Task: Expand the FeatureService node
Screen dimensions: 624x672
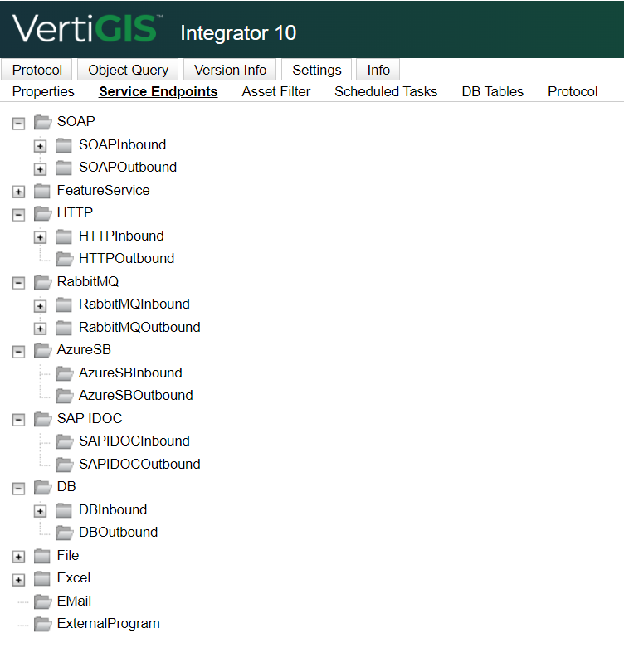Action: click(18, 192)
